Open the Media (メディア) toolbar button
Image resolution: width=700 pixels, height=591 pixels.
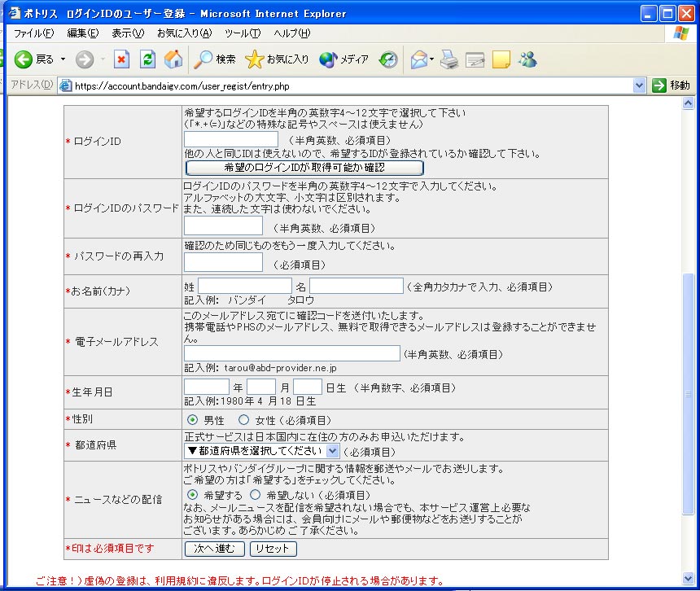[x=343, y=59]
